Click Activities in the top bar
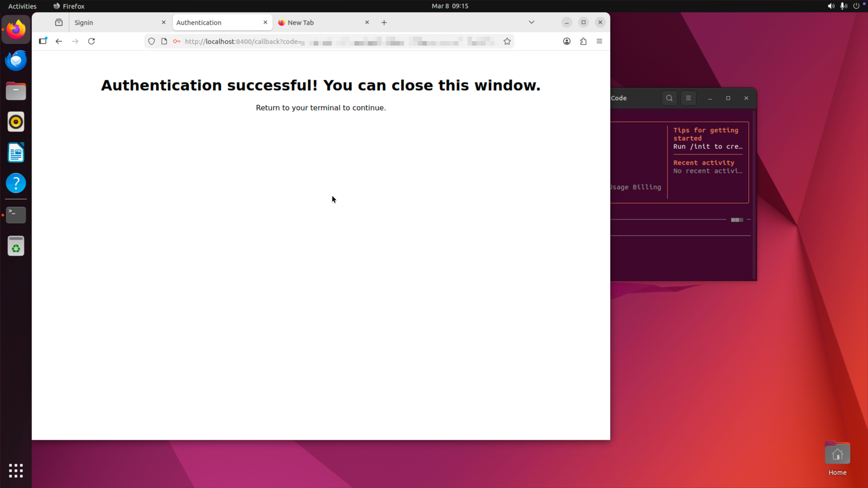Screen dimensions: 868x488 [22, 6]
